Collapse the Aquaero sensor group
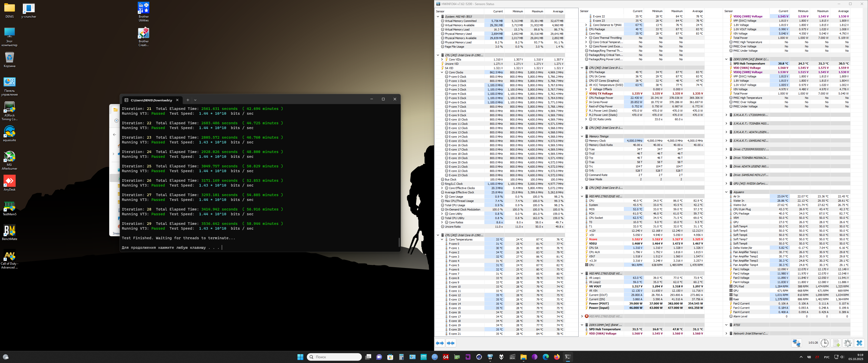868x363 pixels. [x=726, y=192]
